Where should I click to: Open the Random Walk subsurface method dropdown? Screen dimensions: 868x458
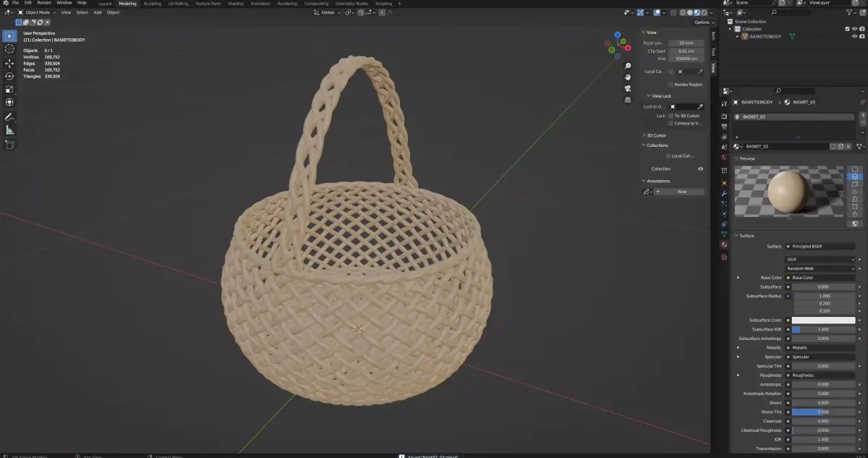[820, 268]
